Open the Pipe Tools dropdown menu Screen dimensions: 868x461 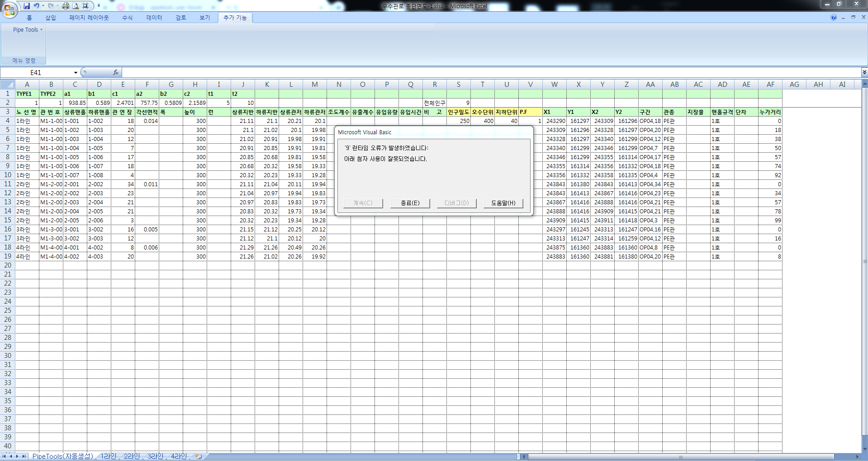[27, 30]
